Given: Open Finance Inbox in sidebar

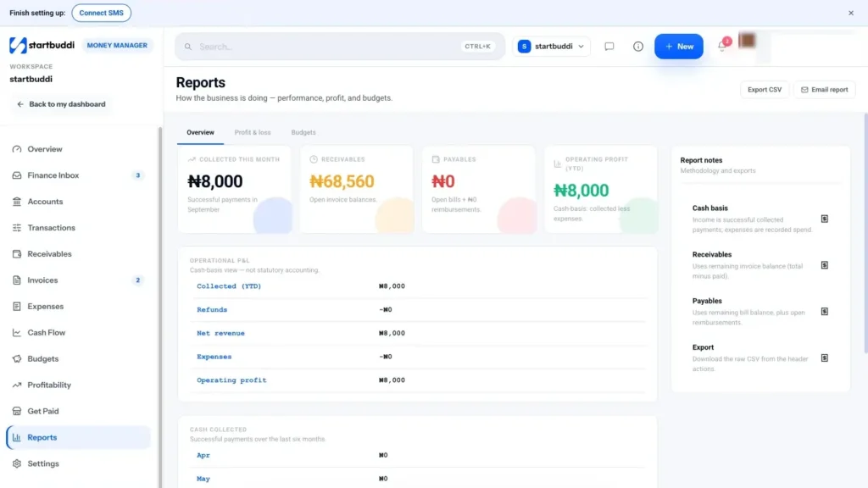Looking at the screenshot, I should [78, 175].
